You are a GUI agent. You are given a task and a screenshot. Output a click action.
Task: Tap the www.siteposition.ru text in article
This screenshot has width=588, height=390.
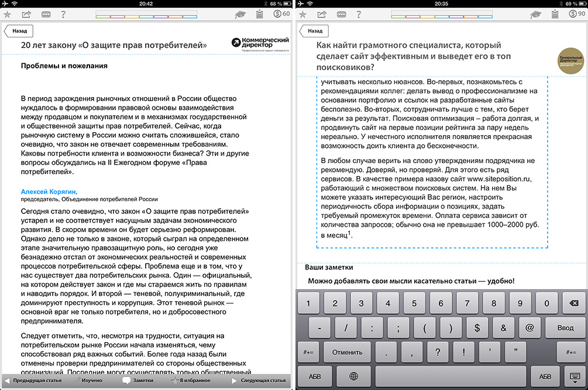[499, 179]
